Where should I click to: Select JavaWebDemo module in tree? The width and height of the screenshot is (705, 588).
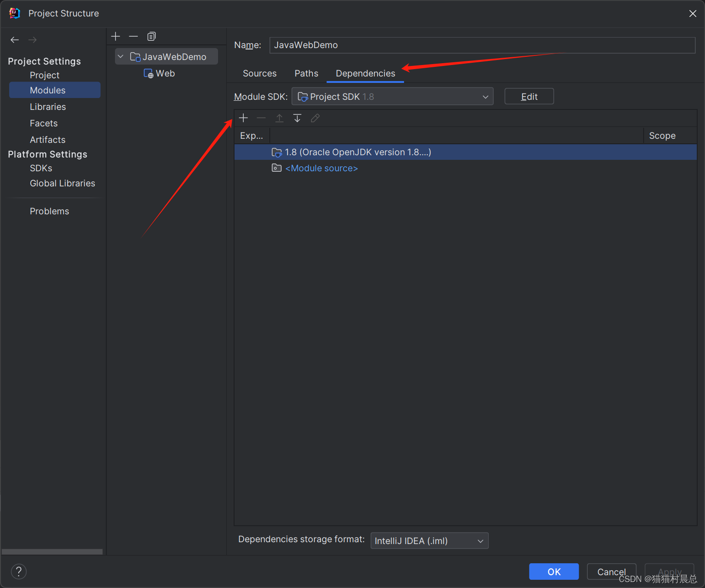[x=167, y=57]
